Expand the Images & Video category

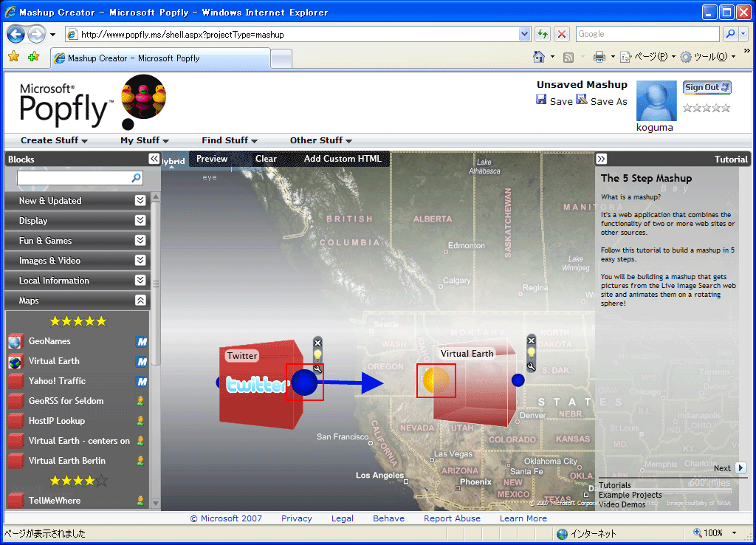pos(140,260)
